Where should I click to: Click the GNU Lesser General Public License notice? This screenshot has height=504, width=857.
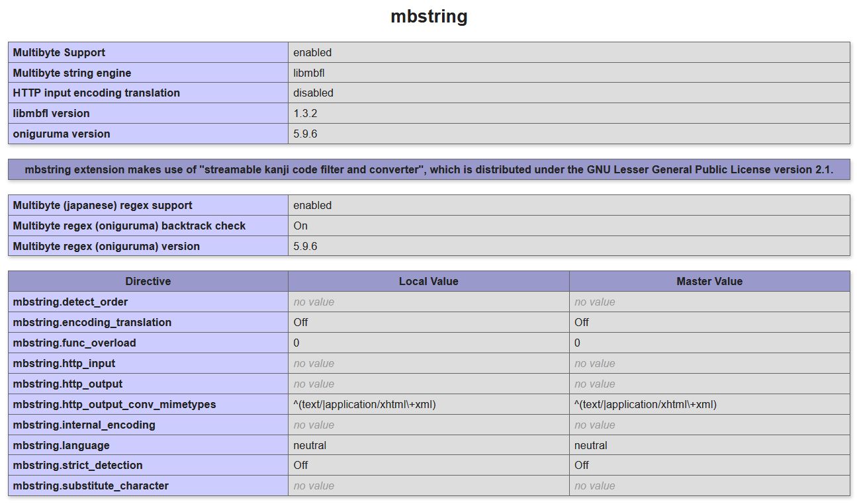click(x=428, y=169)
